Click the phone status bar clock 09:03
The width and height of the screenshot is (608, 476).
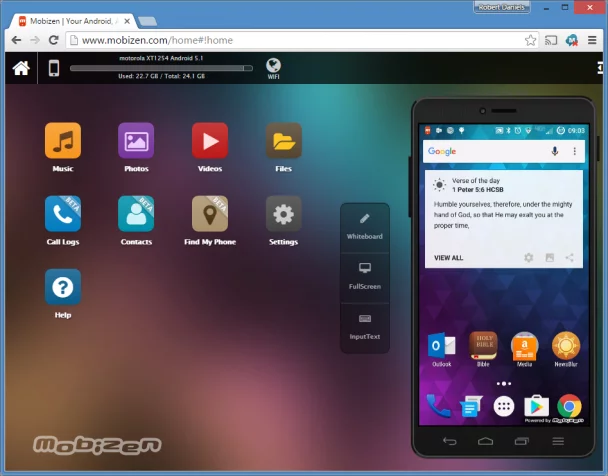[576, 131]
